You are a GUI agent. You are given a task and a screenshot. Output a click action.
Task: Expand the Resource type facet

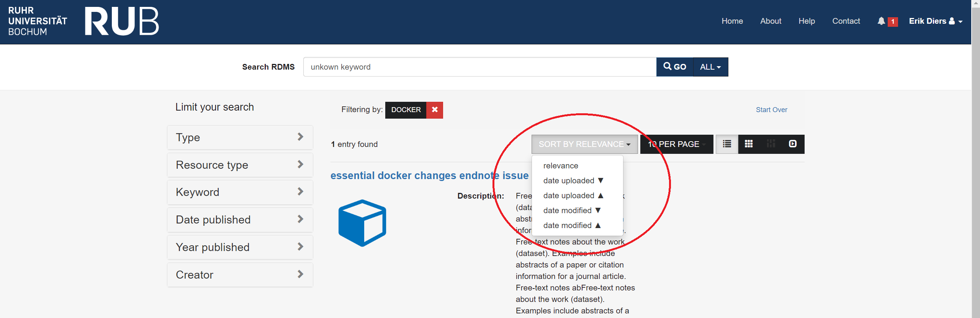240,165
